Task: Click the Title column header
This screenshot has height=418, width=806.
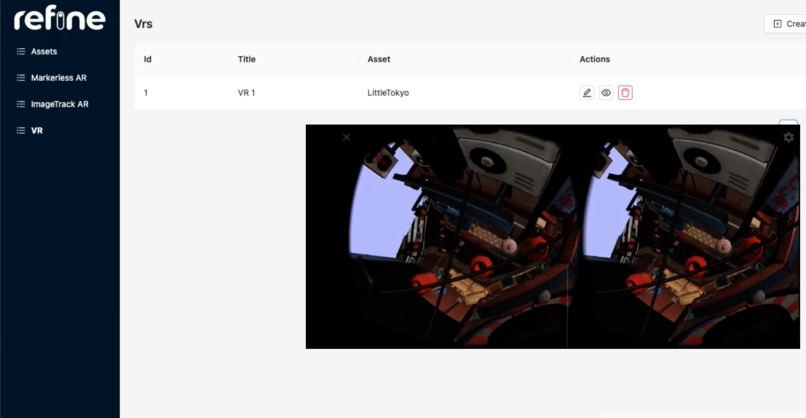Action: coord(247,59)
